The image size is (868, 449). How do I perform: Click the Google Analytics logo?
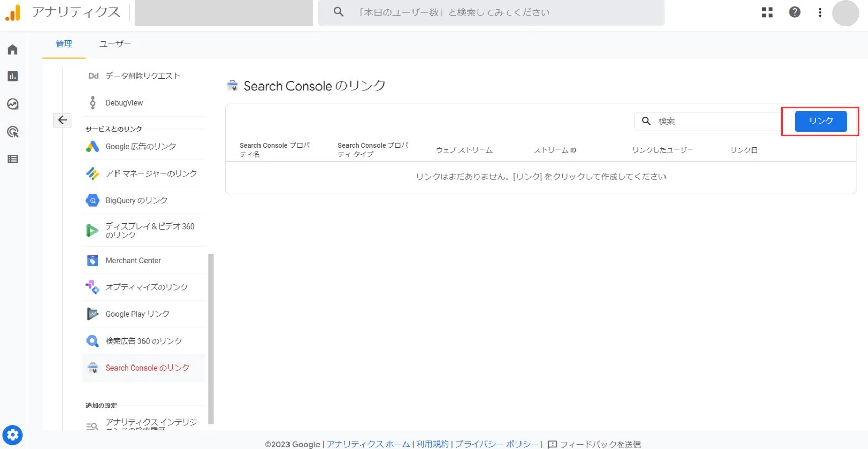click(13, 12)
